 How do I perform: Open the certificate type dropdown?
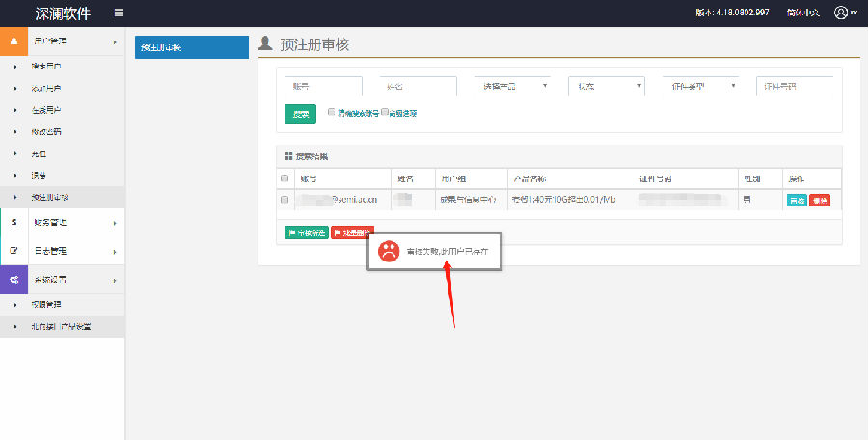click(x=700, y=86)
